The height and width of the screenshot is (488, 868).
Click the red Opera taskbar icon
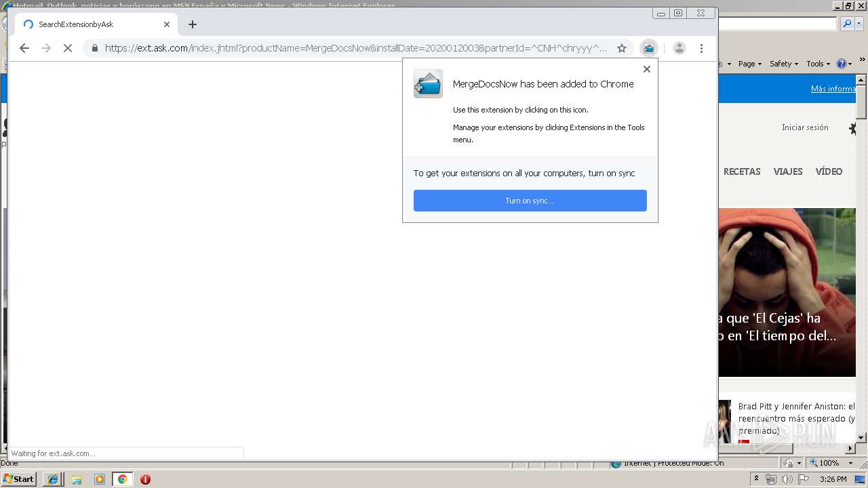pyautogui.click(x=145, y=479)
